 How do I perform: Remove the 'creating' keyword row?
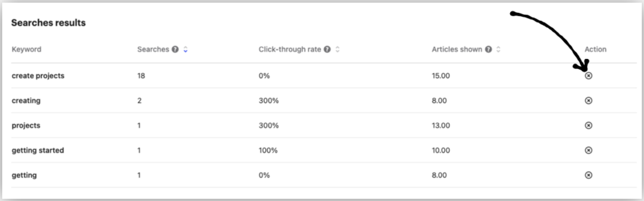click(x=589, y=101)
